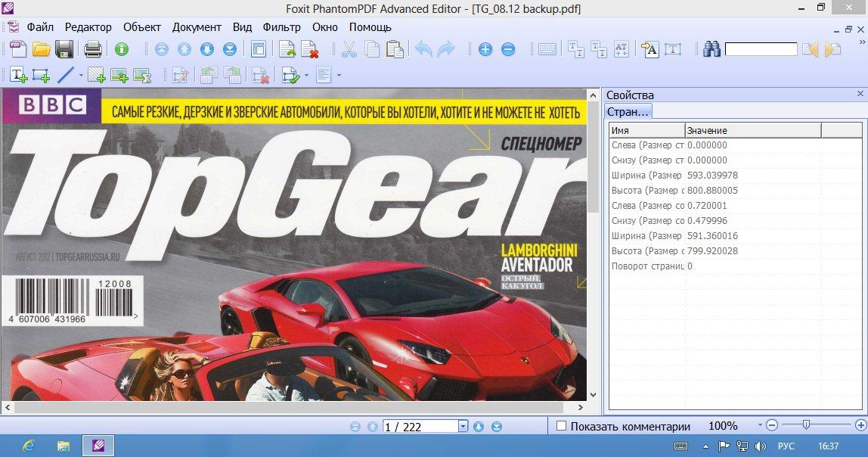Open the Вид menu
Viewport: 868px width, 457px height.
(x=242, y=27)
